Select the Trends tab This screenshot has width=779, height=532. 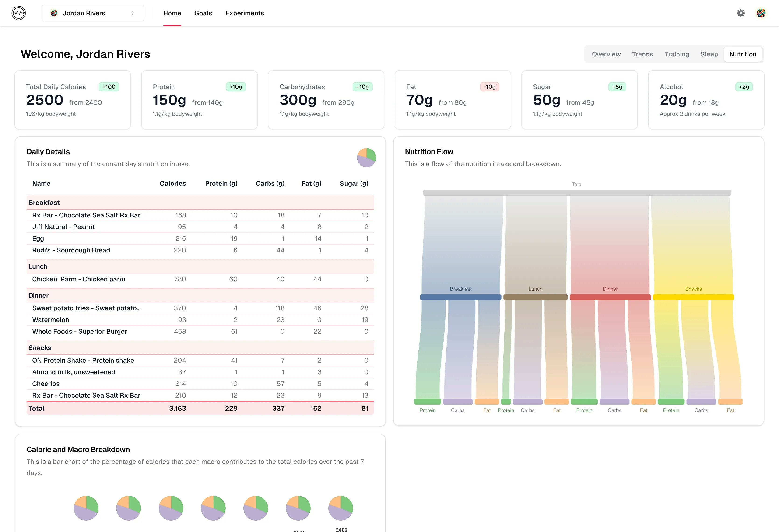[x=642, y=54]
